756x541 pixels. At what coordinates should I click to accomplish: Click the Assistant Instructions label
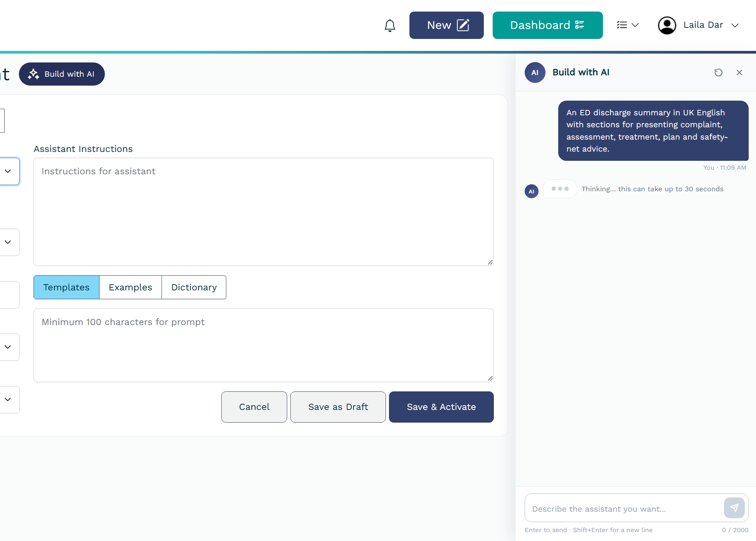pyautogui.click(x=83, y=149)
